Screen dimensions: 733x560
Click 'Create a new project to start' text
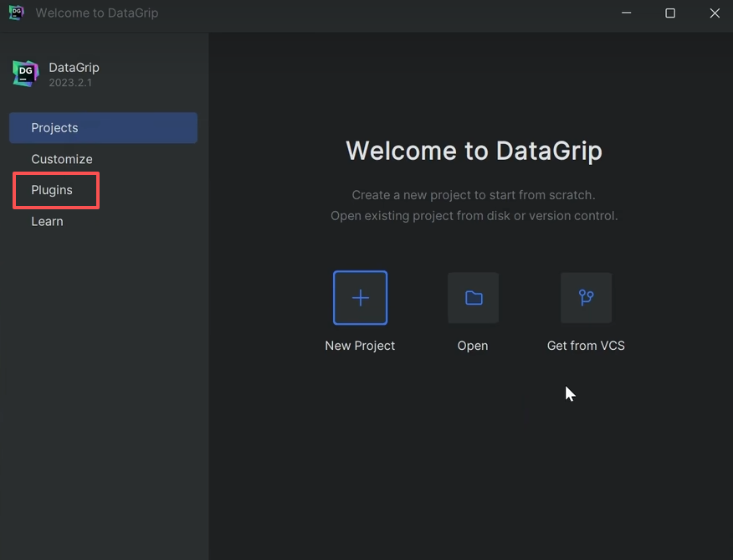474,195
